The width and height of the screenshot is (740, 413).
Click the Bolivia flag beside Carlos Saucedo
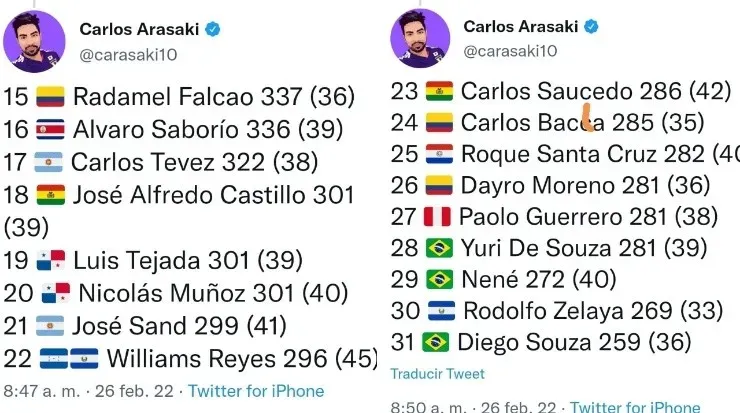coord(440,93)
